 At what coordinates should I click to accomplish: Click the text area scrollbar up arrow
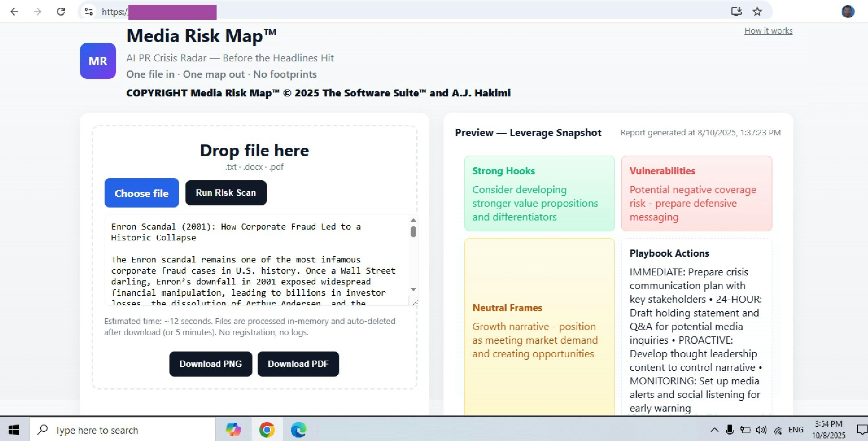coord(413,220)
